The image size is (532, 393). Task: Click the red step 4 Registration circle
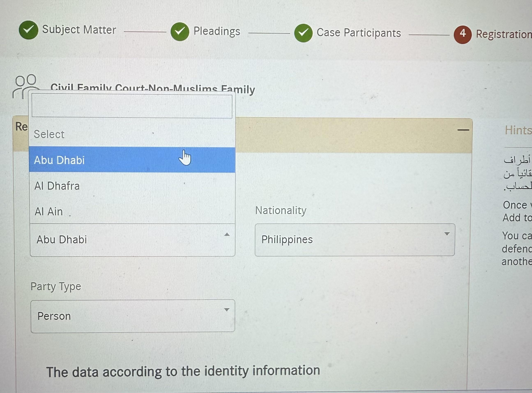(462, 34)
